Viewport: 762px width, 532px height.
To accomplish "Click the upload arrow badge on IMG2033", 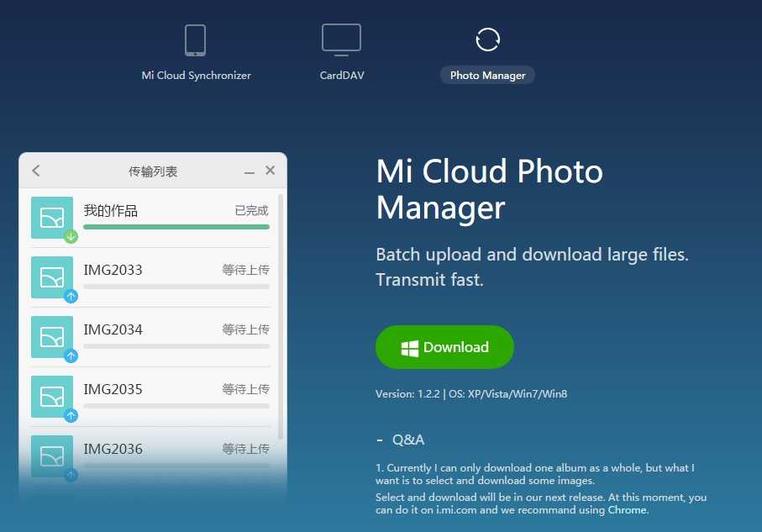I will pos(71,296).
